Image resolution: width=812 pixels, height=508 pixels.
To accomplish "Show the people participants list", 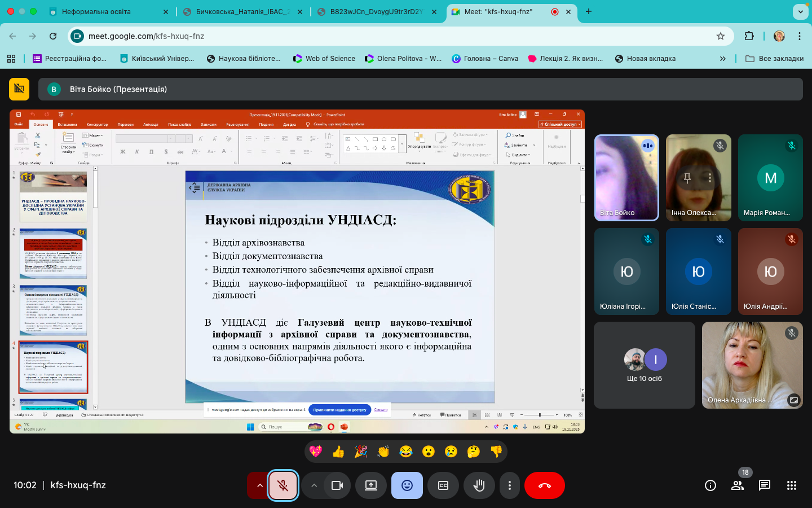I will [737, 485].
